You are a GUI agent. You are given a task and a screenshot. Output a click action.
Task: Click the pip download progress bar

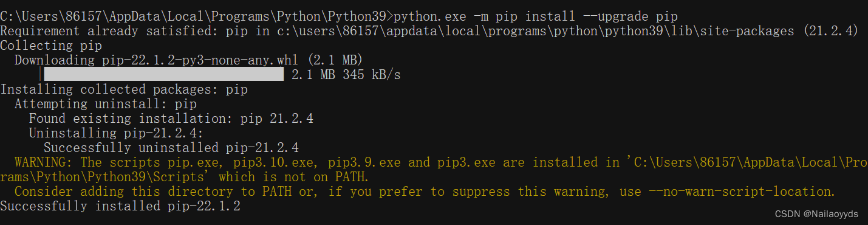pyautogui.click(x=164, y=74)
